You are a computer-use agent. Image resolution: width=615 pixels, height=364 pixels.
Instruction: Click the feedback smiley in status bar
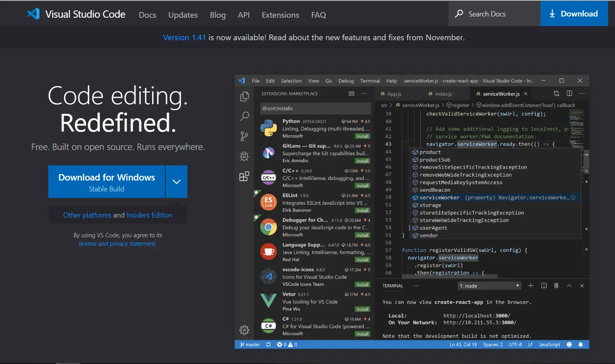click(569, 345)
